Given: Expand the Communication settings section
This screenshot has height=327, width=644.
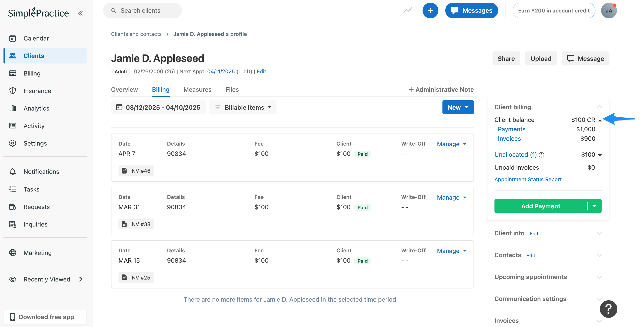Looking at the screenshot, I should click(599, 299).
